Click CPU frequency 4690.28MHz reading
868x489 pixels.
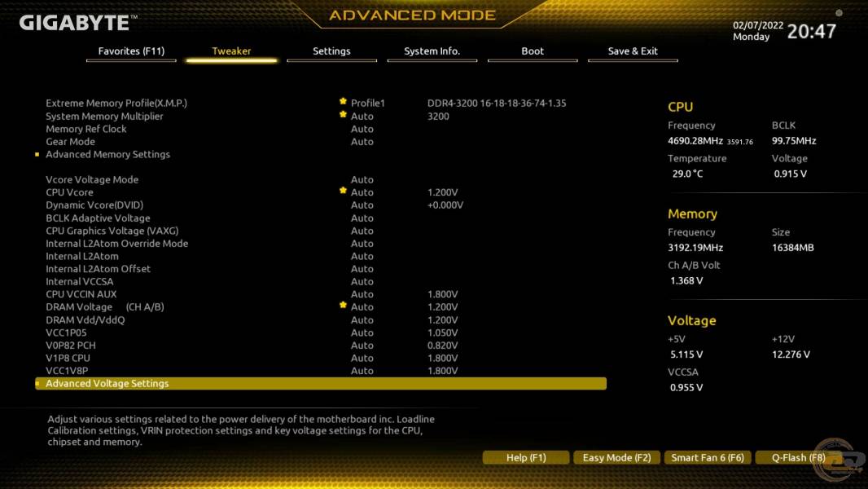pos(695,141)
